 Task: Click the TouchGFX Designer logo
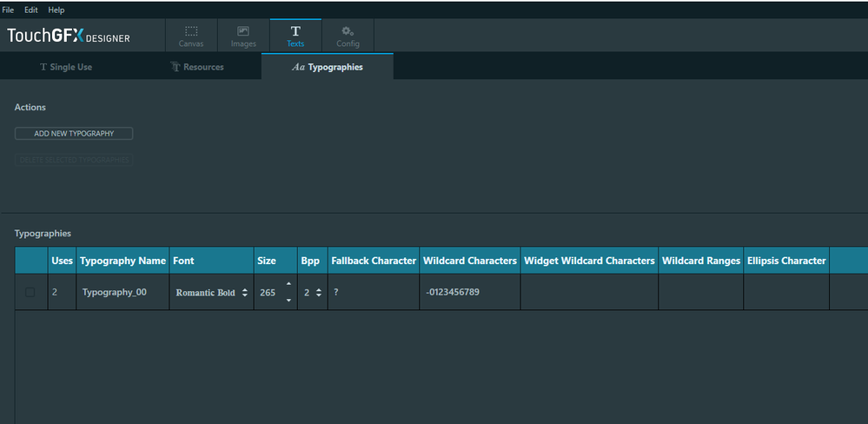coord(69,36)
